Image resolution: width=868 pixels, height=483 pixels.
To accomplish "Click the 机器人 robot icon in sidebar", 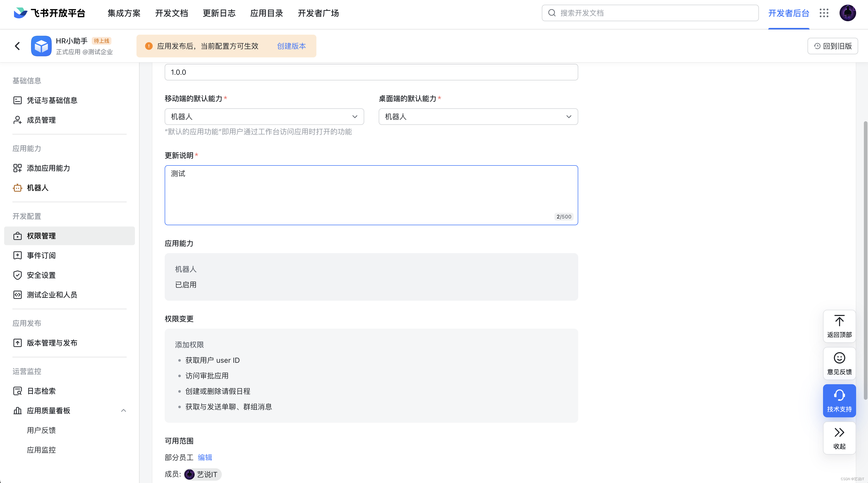I will [18, 188].
